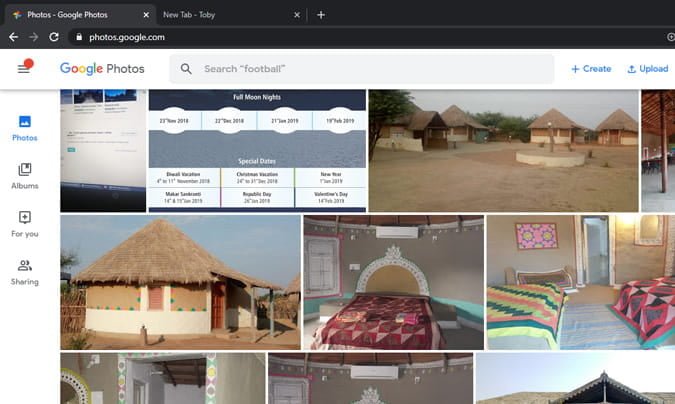
Task: Open the red bedspread bedroom photo
Action: 393,281
